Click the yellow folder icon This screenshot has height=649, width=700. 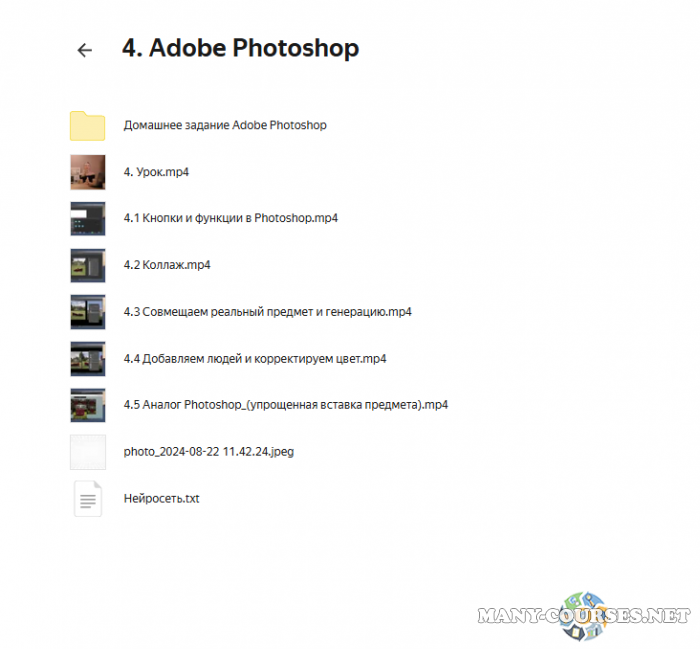click(x=87, y=126)
